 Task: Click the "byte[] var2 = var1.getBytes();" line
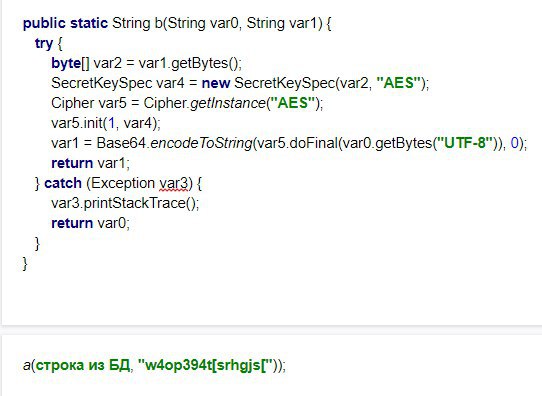147,64
